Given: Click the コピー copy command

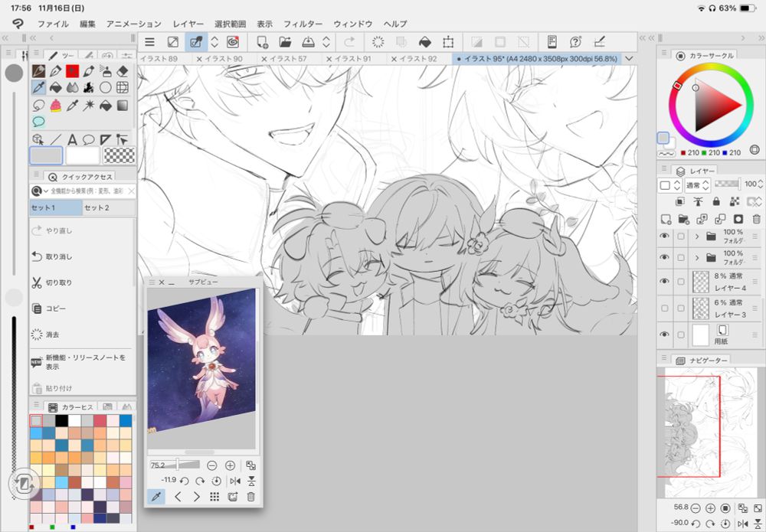Looking at the screenshot, I should [82, 308].
